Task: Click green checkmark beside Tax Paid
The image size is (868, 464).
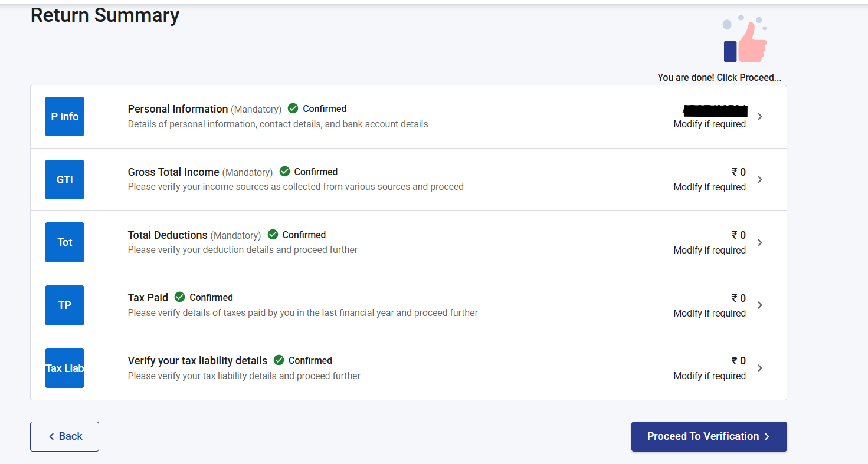Action: [179, 297]
